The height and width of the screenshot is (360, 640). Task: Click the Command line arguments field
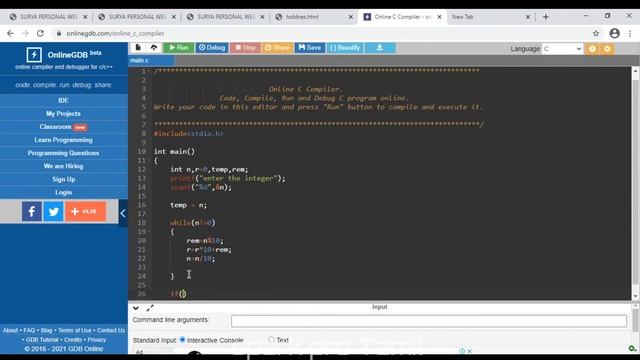pyautogui.click(x=429, y=321)
